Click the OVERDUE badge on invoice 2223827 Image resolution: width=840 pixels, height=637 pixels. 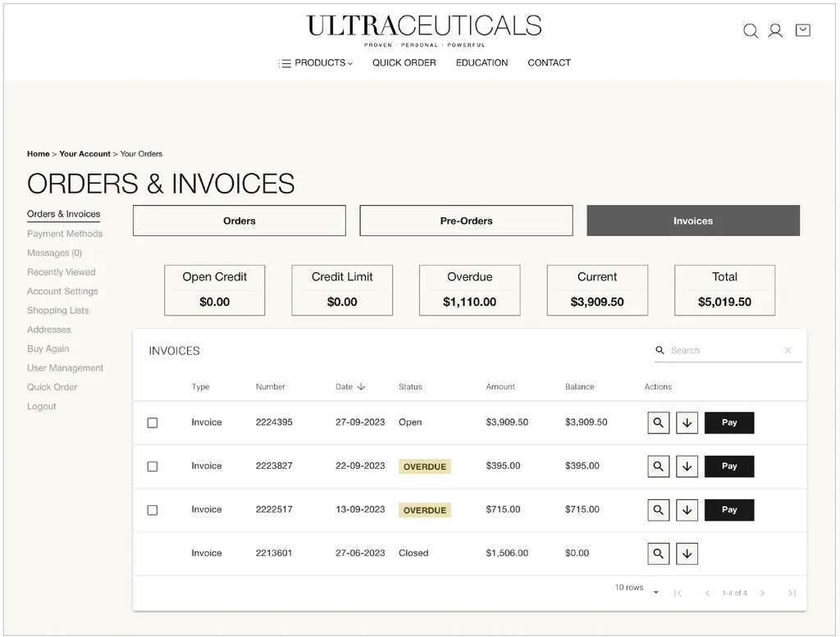coord(425,466)
